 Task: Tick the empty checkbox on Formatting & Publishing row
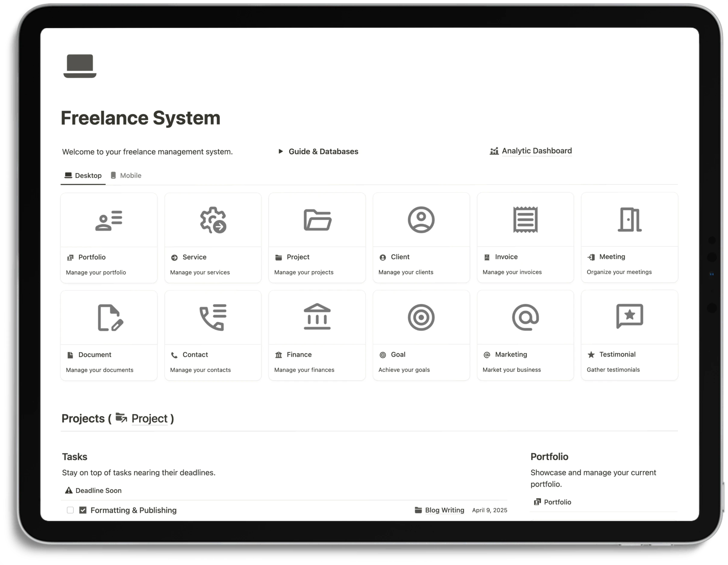point(70,510)
